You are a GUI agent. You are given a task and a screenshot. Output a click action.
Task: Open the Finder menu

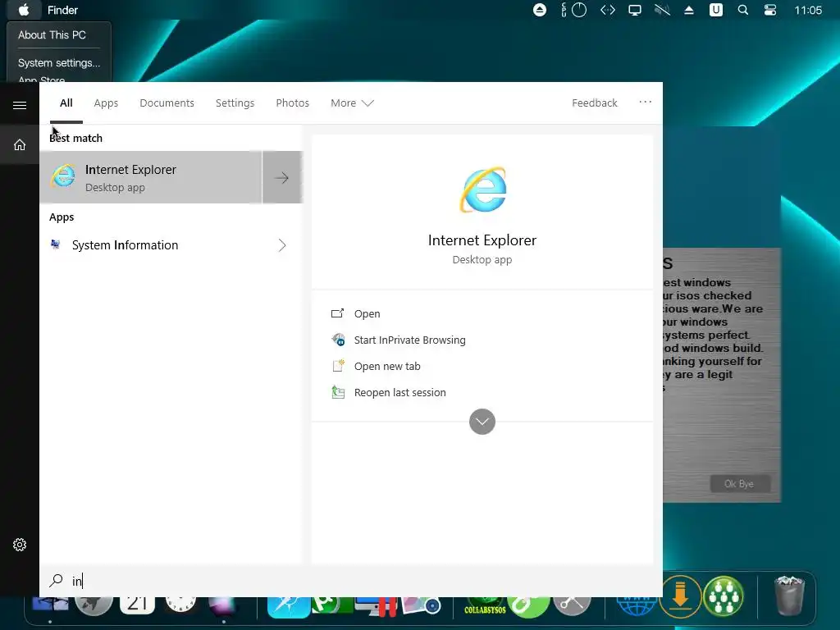tap(62, 10)
